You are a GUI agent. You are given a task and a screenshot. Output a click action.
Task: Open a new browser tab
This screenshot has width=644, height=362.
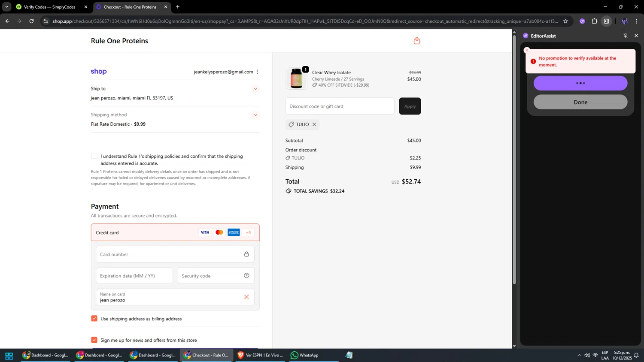[178, 7]
